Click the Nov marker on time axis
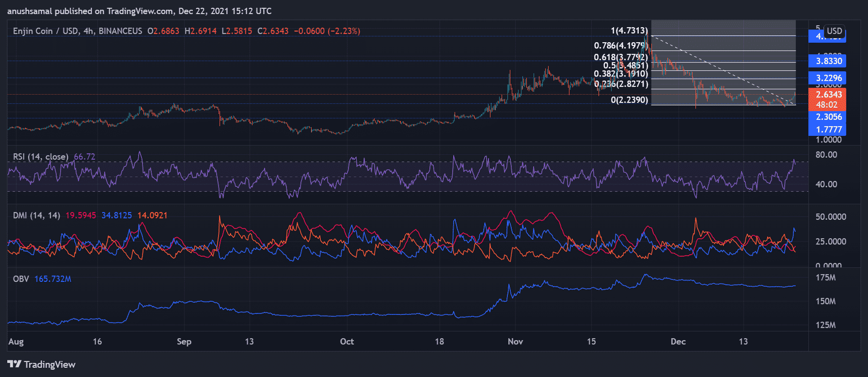Viewport: 868px width, 377px height. 515,342
